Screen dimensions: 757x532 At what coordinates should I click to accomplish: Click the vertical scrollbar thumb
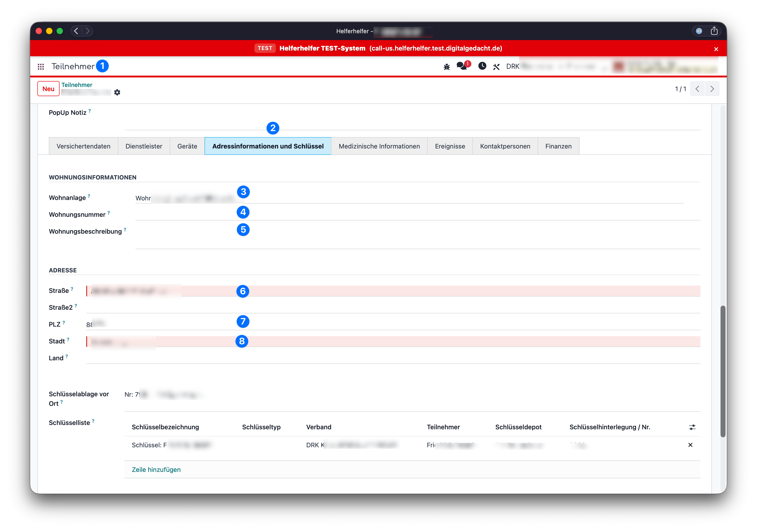pyautogui.click(x=723, y=371)
